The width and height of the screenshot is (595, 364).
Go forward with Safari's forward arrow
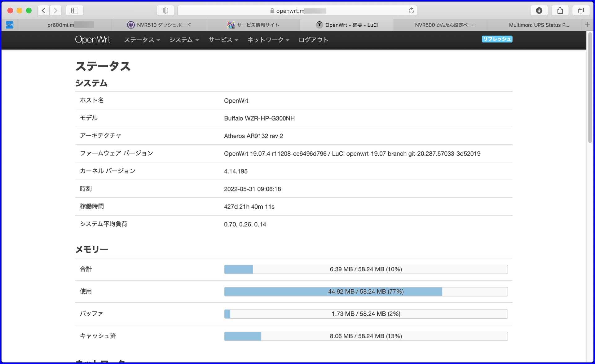(x=55, y=11)
